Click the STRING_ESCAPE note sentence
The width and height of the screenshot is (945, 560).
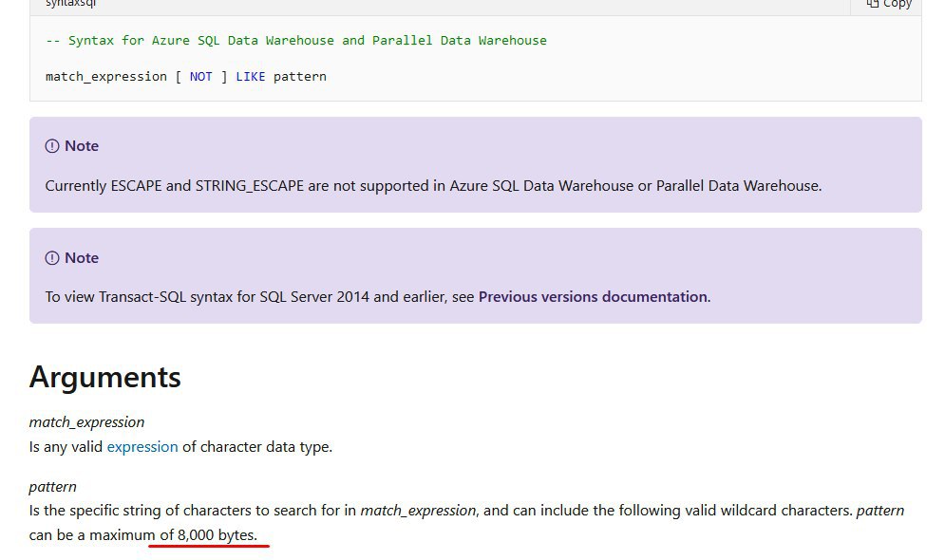pos(433,186)
